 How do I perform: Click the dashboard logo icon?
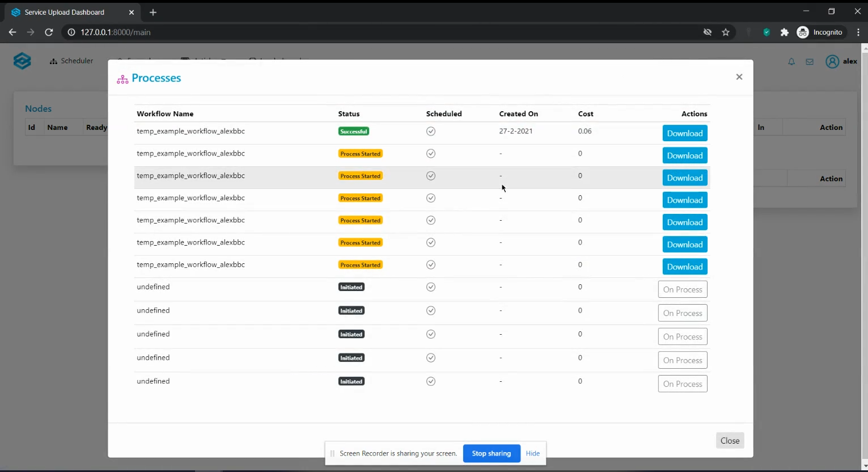coord(22,61)
